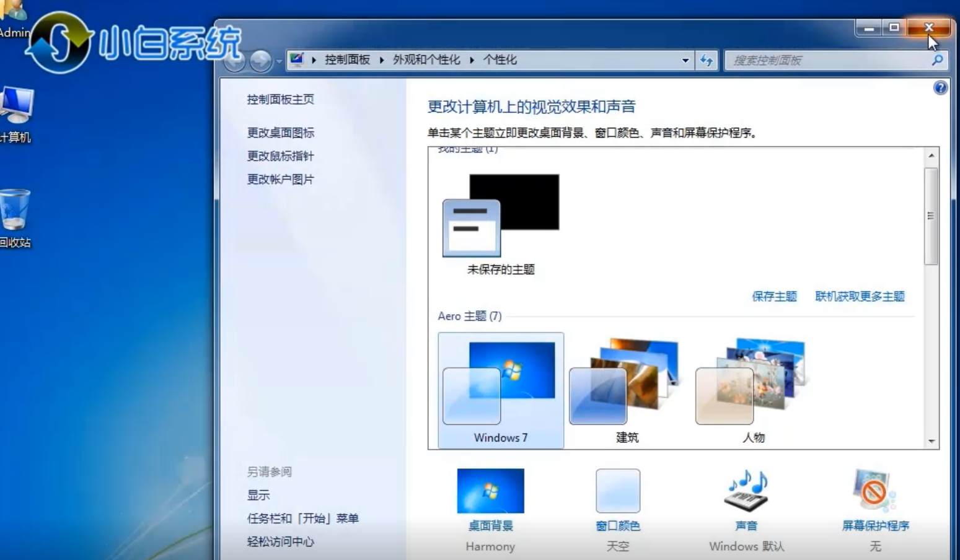The width and height of the screenshot is (960, 560).
Task: Select the Windows 7 Aero theme
Action: pos(501,390)
